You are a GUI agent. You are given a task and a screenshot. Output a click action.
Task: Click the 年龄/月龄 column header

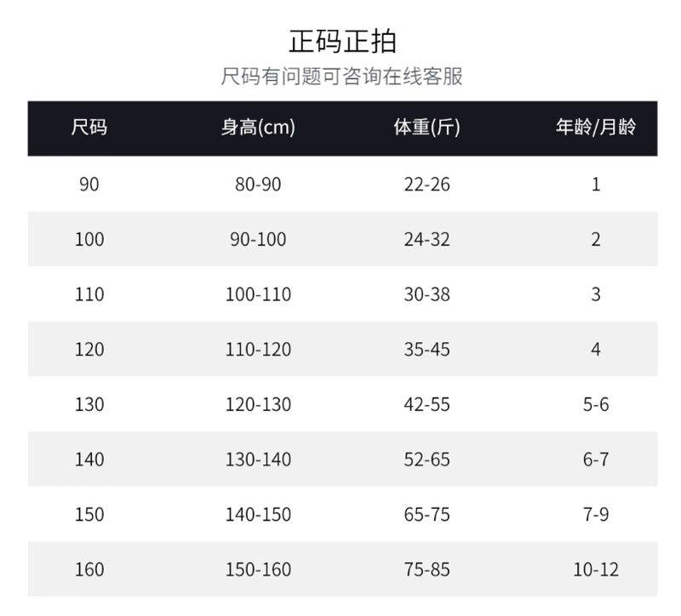tap(595, 128)
